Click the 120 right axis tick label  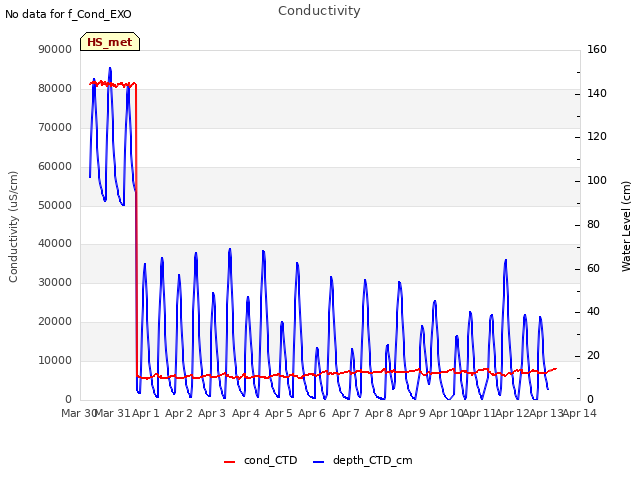tap(597, 136)
